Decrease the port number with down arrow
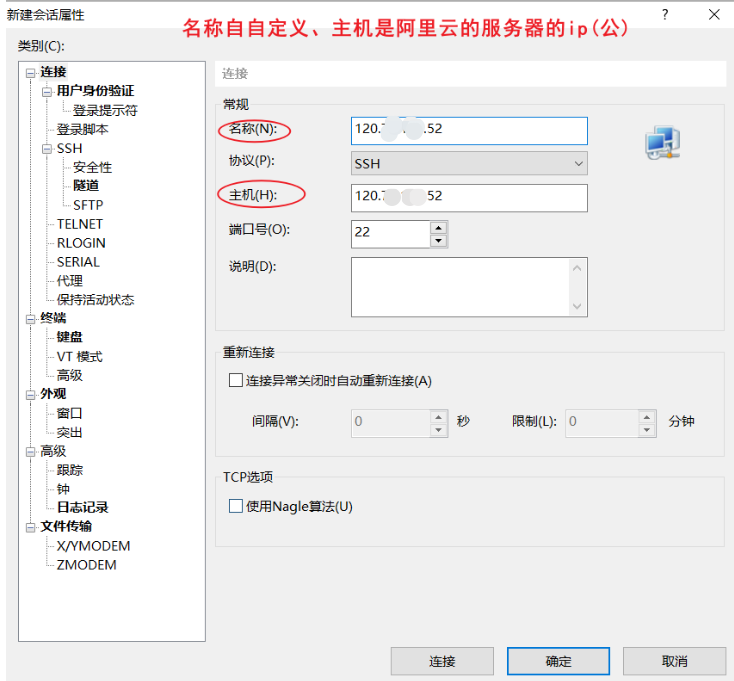734x681 pixels. point(438,241)
